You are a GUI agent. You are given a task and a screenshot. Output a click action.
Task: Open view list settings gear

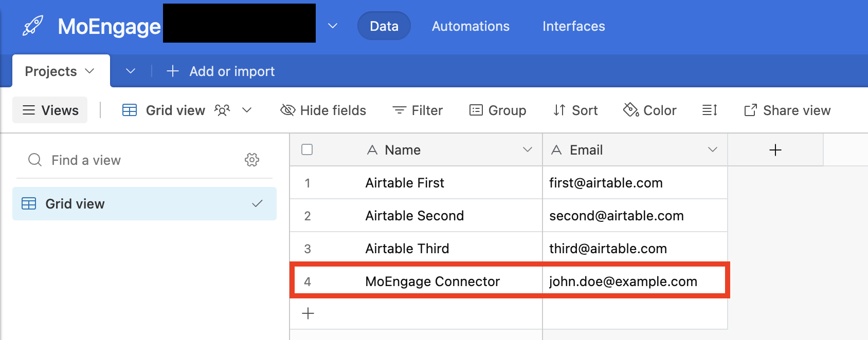(x=252, y=160)
